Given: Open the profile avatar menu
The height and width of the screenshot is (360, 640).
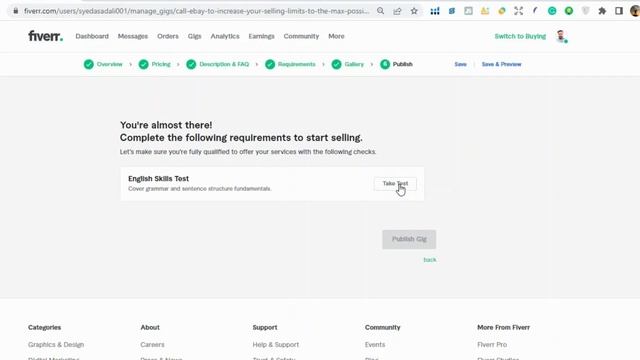Looking at the screenshot, I should [x=561, y=36].
